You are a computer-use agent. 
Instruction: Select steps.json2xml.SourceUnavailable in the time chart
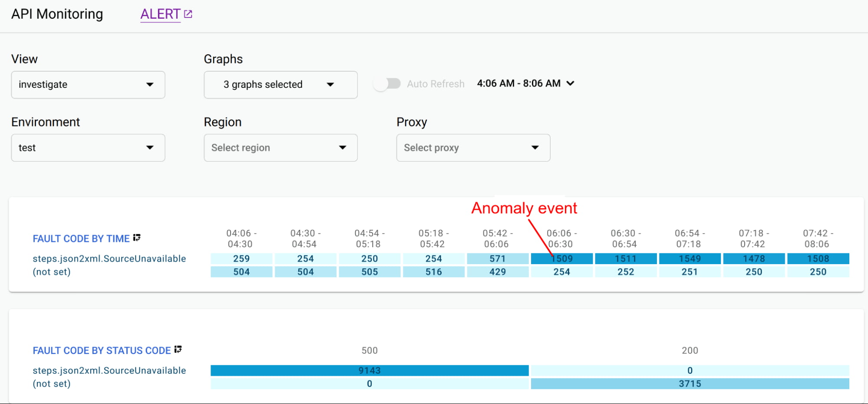pyautogui.click(x=109, y=258)
